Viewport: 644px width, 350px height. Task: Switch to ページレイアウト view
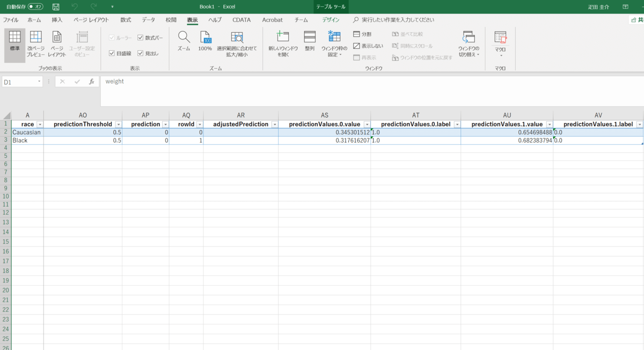tap(57, 44)
